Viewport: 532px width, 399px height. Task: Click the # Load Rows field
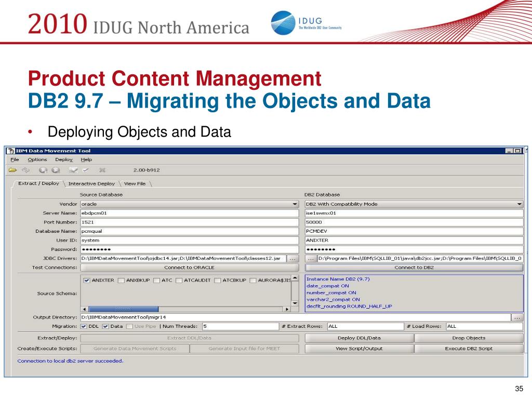click(x=484, y=326)
